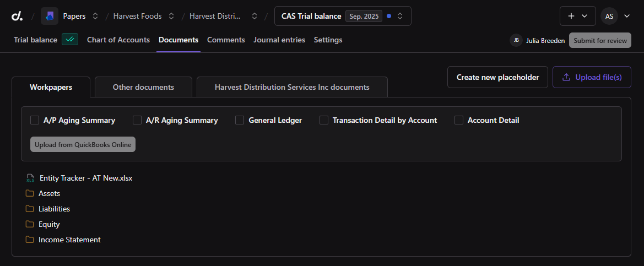The image size is (644, 266).
Task: Check the A/P Aging Summary checkbox
Action: click(x=35, y=120)
